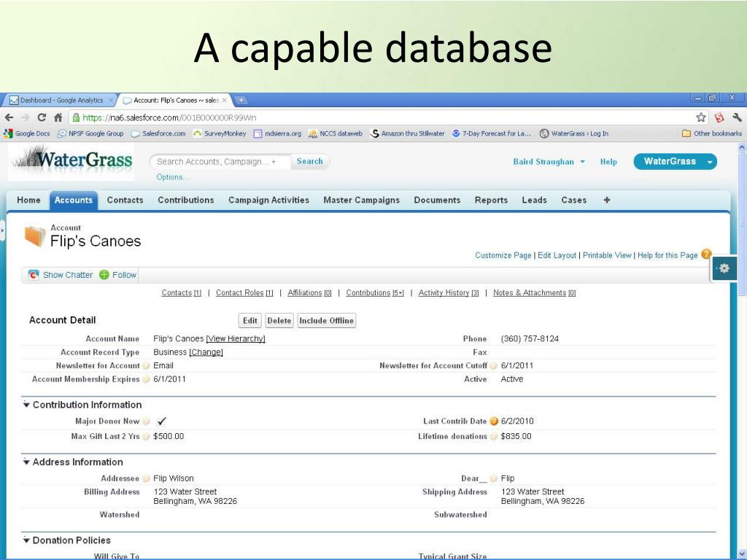747x560 pixels.
Task: Open the browser wrench settings menu
Action: [x=737, y=117]
